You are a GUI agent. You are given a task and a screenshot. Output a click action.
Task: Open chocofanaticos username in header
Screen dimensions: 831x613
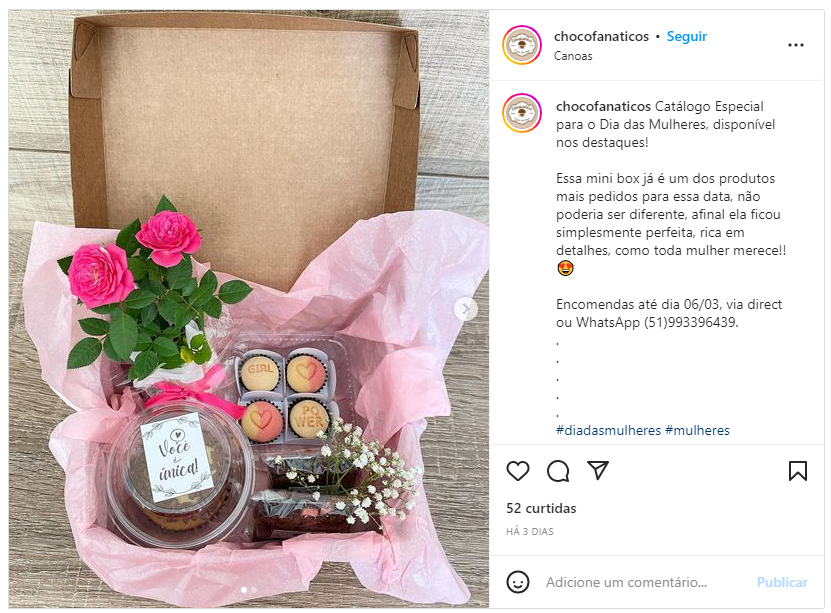click(601, 36)
